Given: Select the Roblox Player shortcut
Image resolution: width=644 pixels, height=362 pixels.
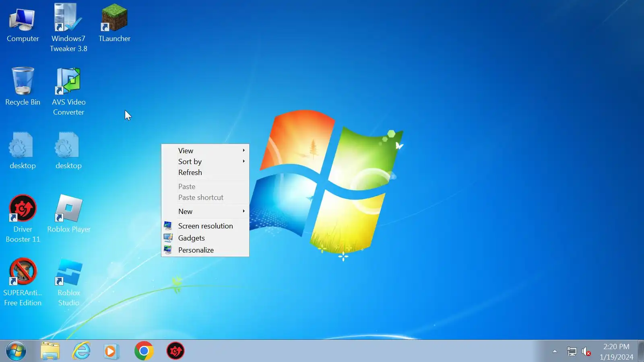Looking at the screenshot, I should 69,214.
